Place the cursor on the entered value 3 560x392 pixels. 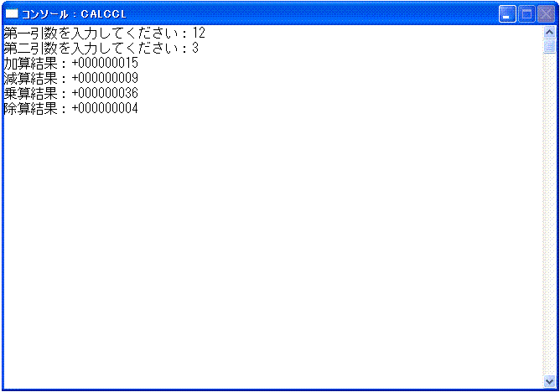pos(195,48)
